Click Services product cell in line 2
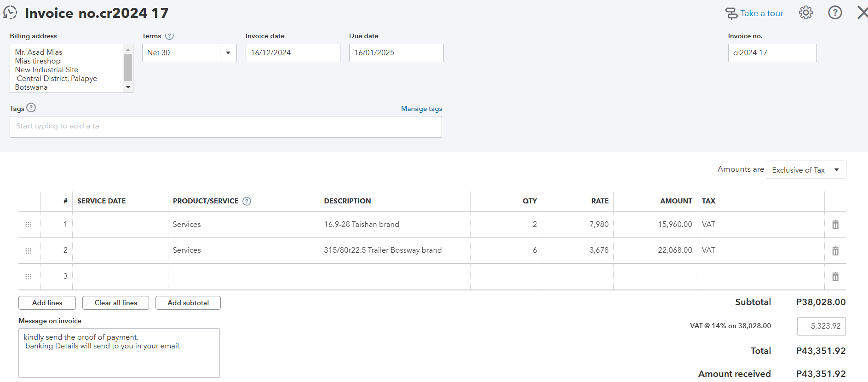Screen dimensions: 868x382 point(243,250)
